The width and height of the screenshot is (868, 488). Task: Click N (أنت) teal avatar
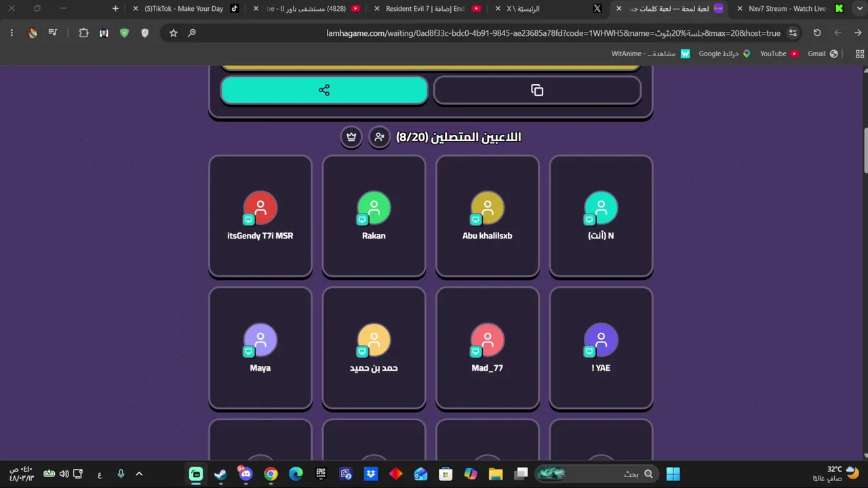[601, 207]
